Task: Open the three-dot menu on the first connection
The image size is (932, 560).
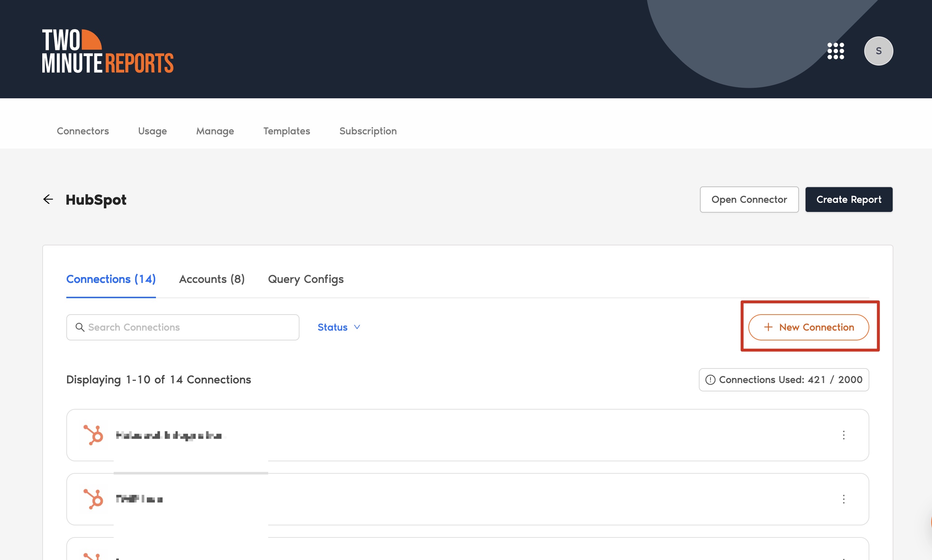Action: (x=843, y=435)
